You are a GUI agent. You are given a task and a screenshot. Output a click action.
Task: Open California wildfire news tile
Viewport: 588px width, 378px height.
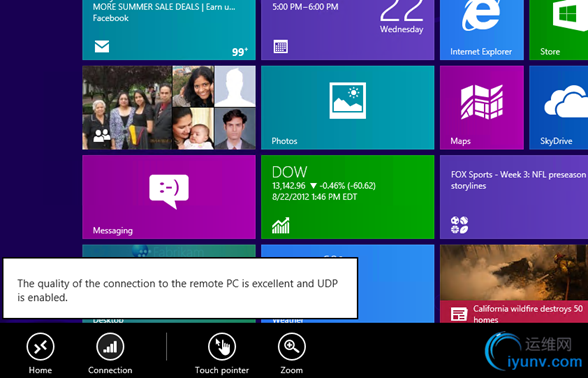514,284
